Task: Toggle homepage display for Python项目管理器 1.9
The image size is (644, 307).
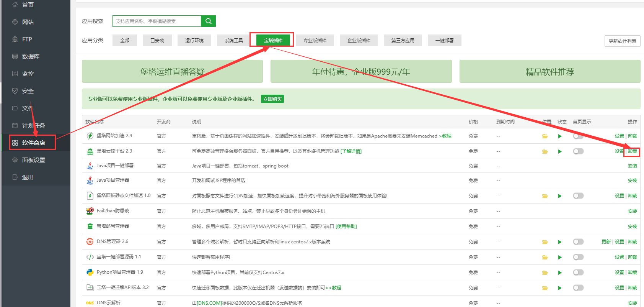Action: 578,273
